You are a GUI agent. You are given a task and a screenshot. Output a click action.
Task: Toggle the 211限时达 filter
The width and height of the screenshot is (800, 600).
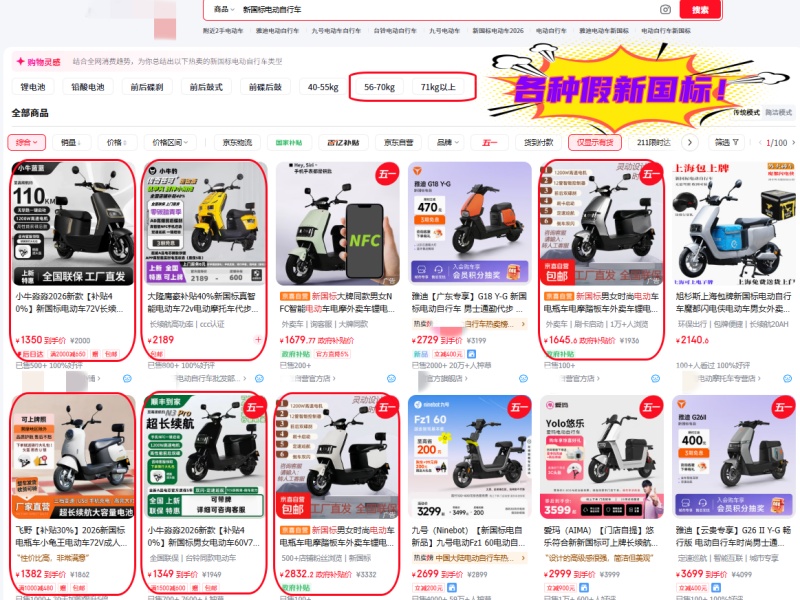click(x=653, y=142)
